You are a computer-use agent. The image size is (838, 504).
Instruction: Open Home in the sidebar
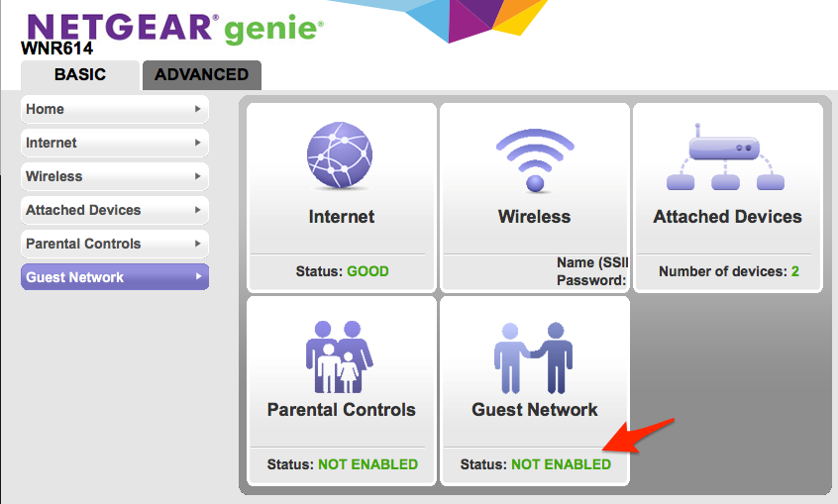pyautogui.click(x=114, y=109)
